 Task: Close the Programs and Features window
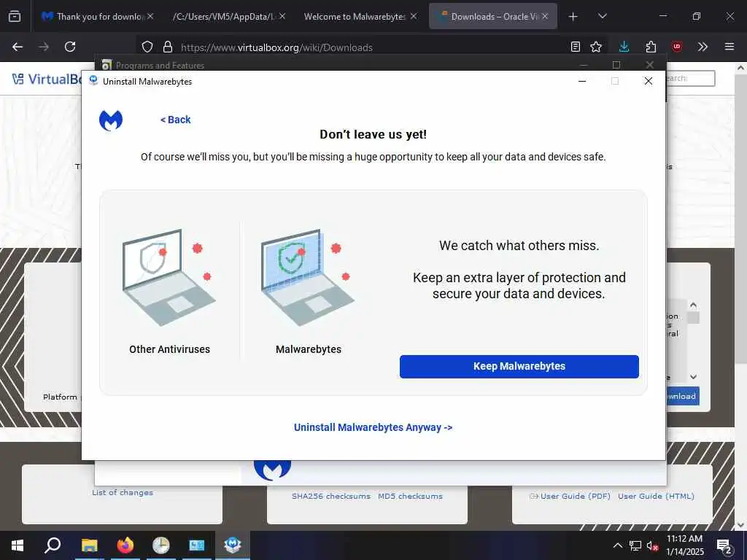[x=650, y=65]
